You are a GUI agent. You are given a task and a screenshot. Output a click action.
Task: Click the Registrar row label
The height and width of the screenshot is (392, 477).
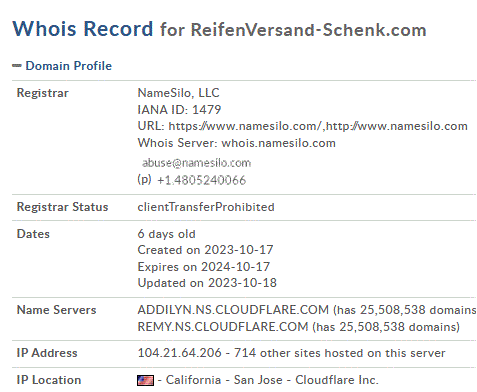tap(43, 93)
